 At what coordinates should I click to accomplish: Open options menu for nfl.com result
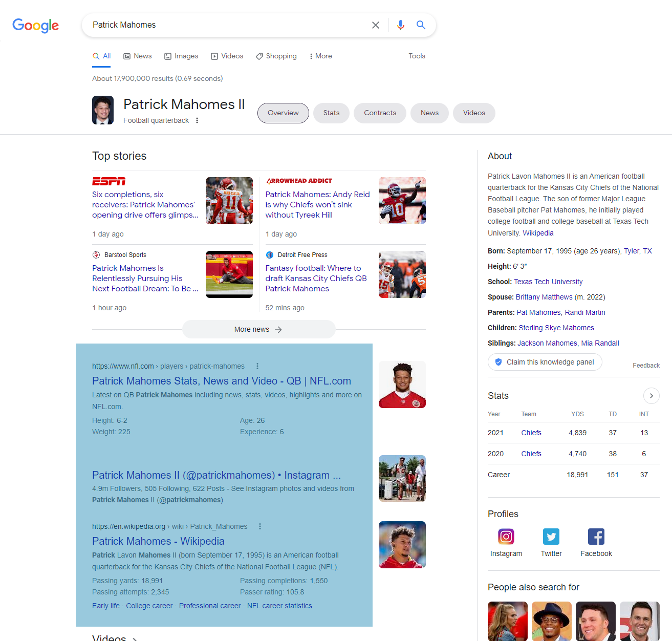257,366
